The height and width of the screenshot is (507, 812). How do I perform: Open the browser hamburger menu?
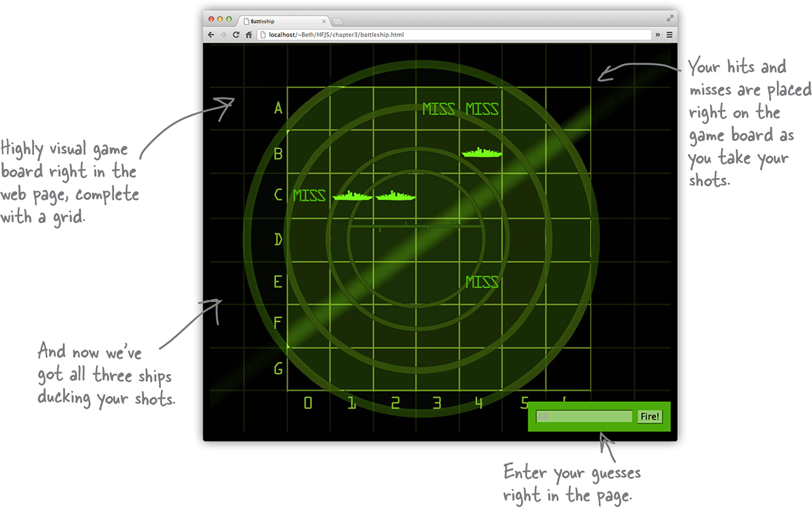point(670,35)
